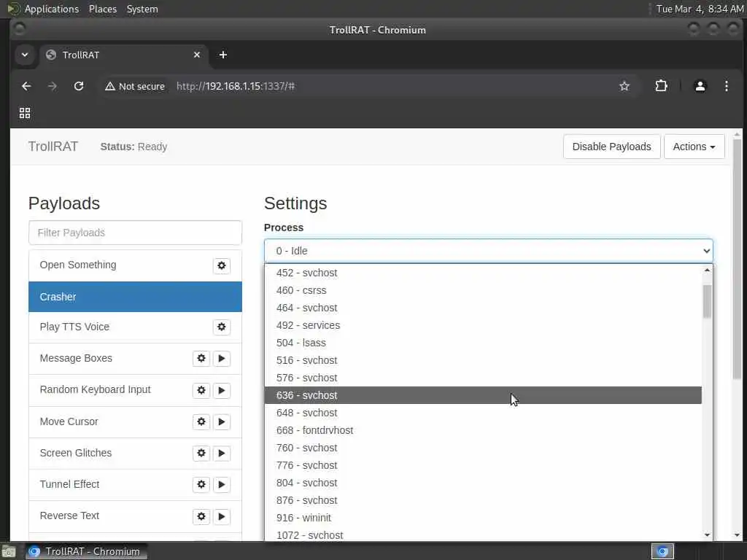The width and height of the screenshot is (747, 560).
Task: Choose process 504 - lsass
Action: pos(483,343)
